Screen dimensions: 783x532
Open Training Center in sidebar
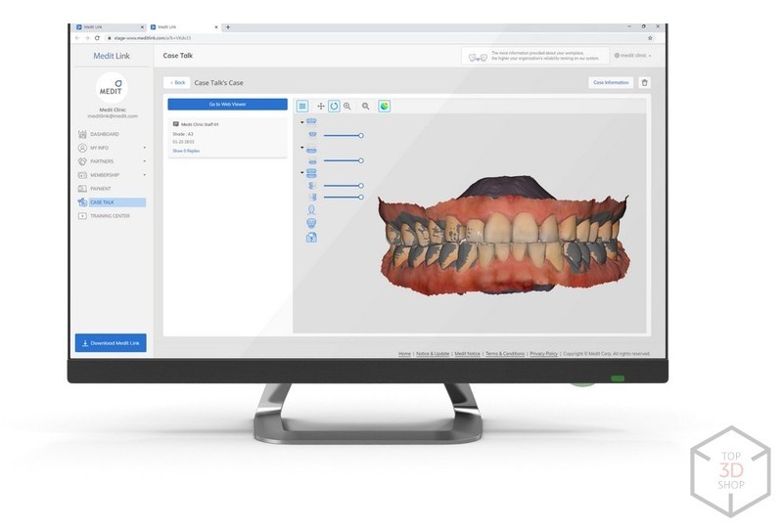pos(110,216)
